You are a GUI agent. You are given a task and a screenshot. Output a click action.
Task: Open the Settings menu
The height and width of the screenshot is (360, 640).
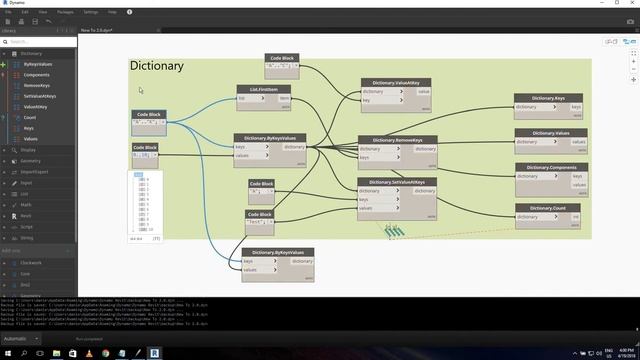click(91, 12)
